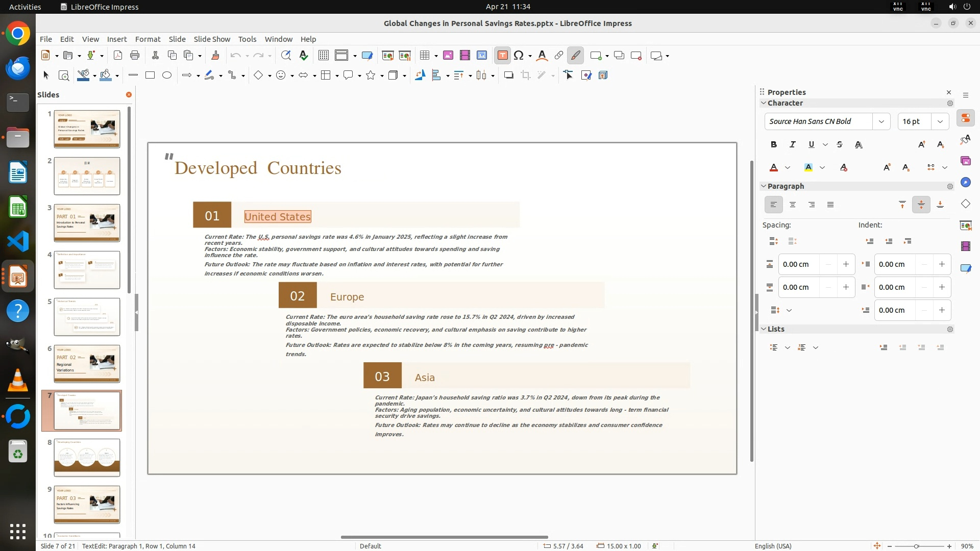Toggle Italic in Character panel

point(792,145)
